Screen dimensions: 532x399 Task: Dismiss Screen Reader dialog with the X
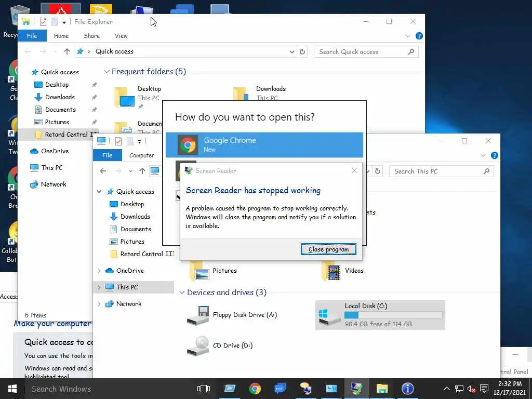tap(354, 170)
